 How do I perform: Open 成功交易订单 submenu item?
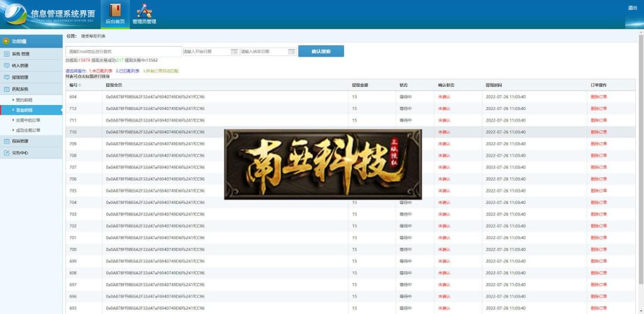(28, 130)
